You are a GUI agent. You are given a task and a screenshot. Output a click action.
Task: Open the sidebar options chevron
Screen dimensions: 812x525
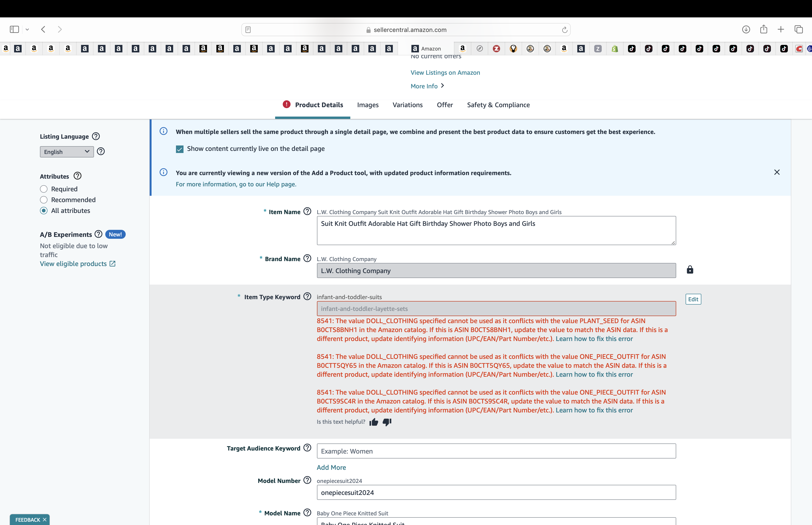[27, 30]
